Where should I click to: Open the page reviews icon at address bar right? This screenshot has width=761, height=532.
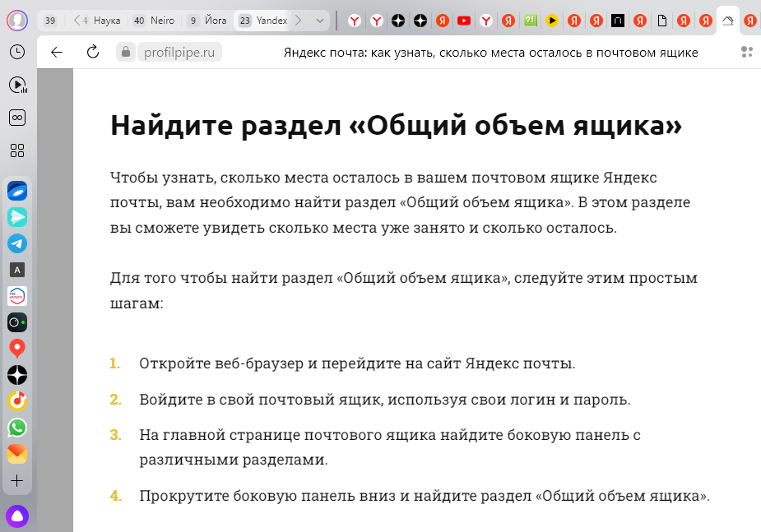(747, 52)
